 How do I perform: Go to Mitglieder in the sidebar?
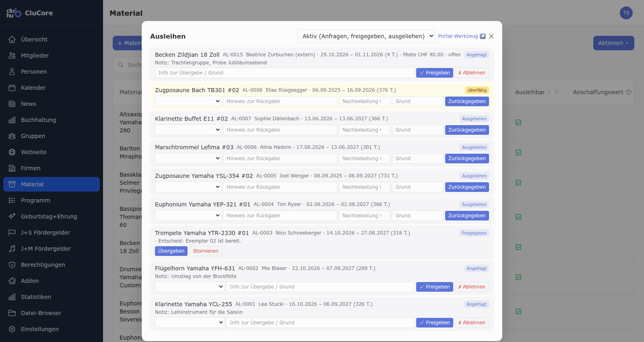pyautogui.click(x=35, y=56)
